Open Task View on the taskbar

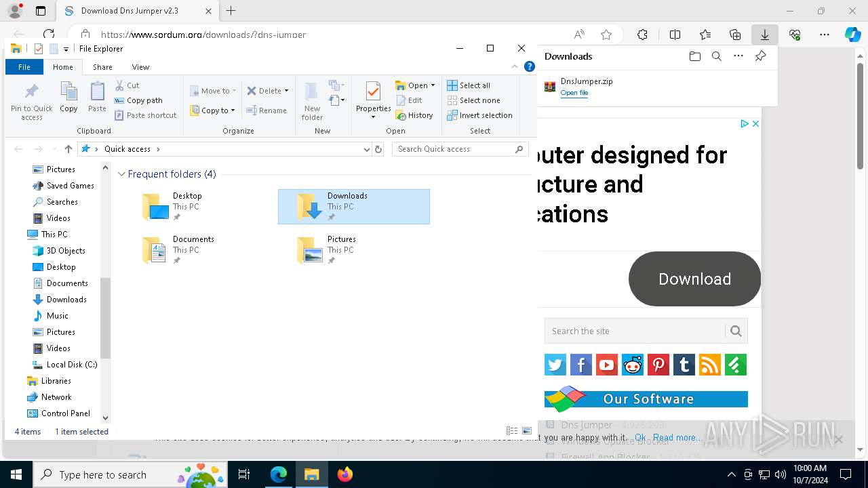point(244,474)
